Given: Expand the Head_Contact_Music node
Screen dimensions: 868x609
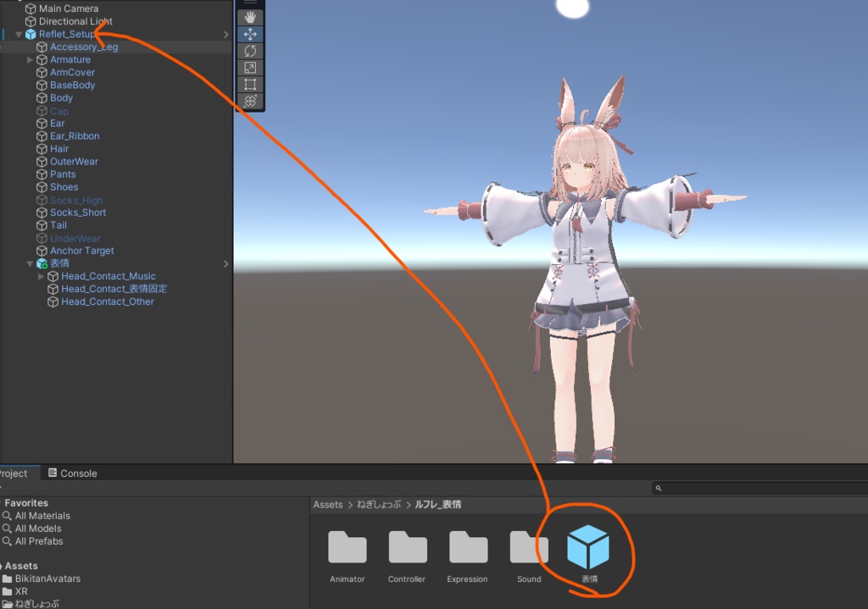Looking at the screenshot, I should pyautogui.click(x=41, y=277).
